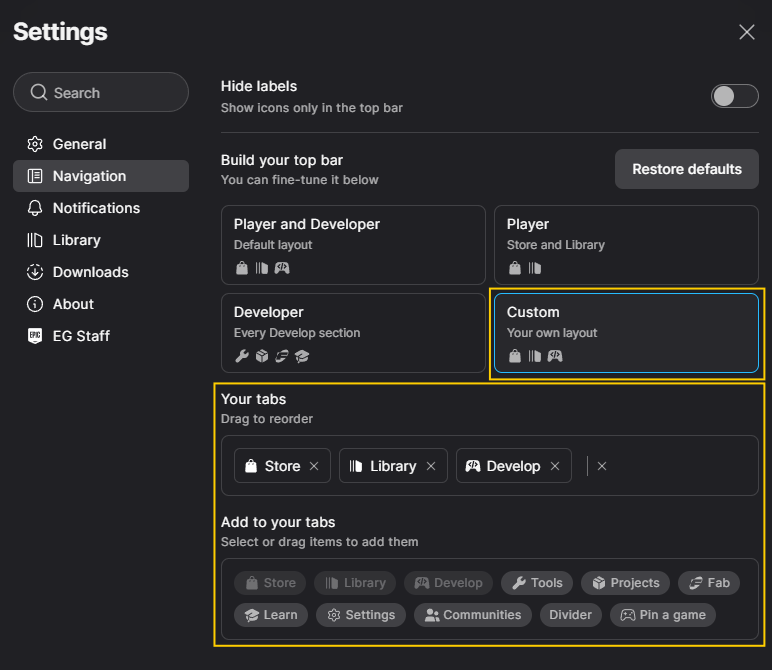Click the 'Build your top bar' heading
The image size is (772, 670).
282,160
